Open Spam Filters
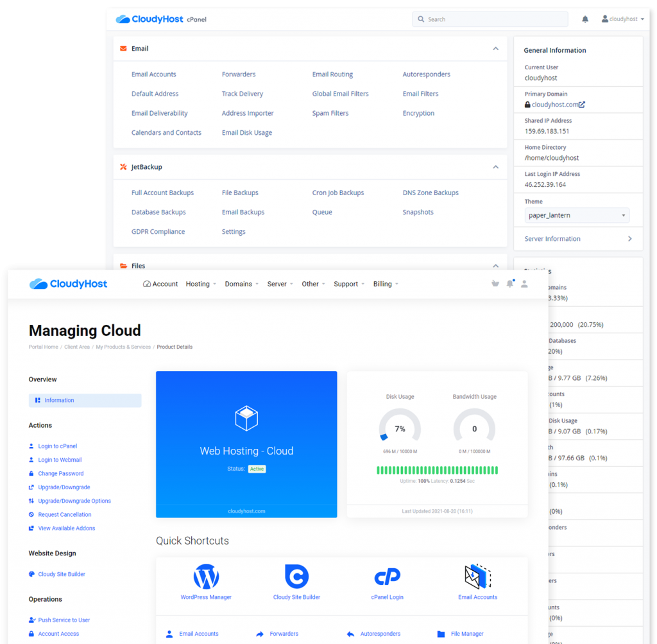The height and width of the screenshot is (644, 657). 330,113
